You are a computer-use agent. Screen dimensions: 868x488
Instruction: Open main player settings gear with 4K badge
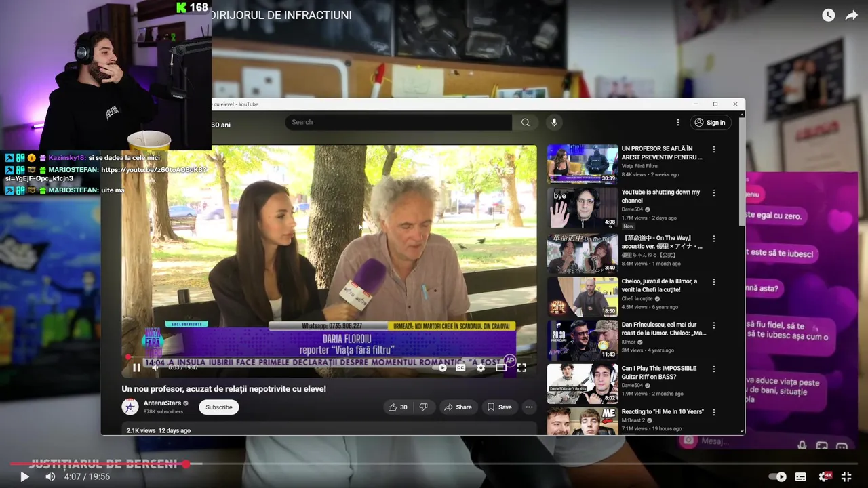pyautogui.click(x=825, y=476)
